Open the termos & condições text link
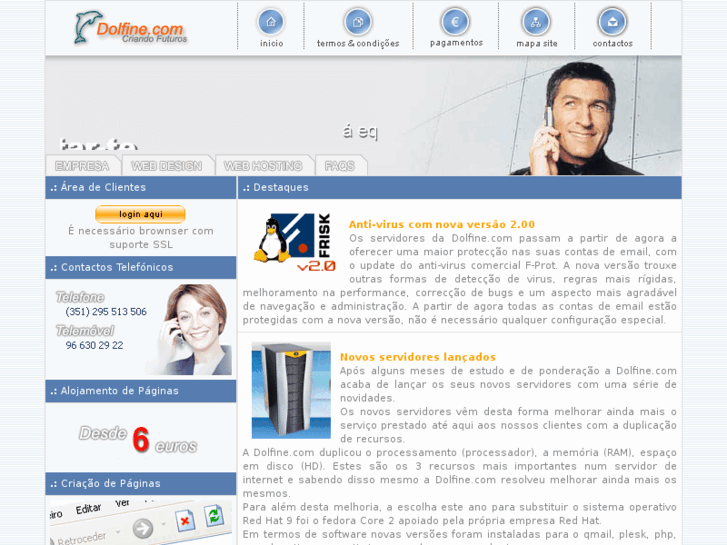 click(x=358, y=43)
